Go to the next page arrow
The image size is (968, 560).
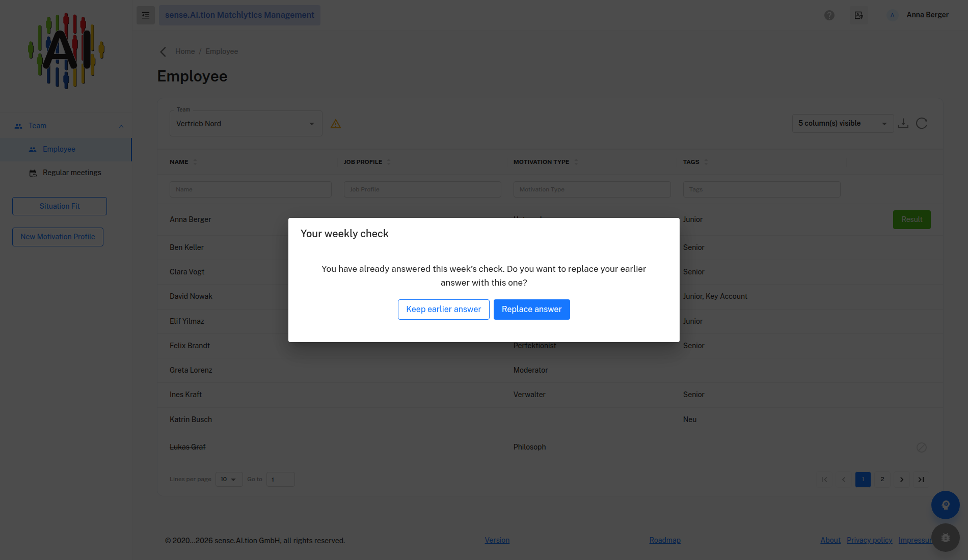(902, 480)
